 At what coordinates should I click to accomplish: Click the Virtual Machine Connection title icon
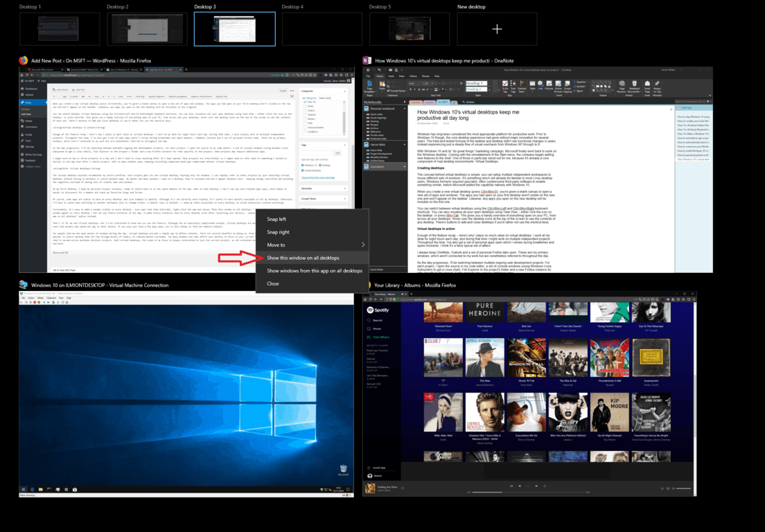tap(24, 285)
